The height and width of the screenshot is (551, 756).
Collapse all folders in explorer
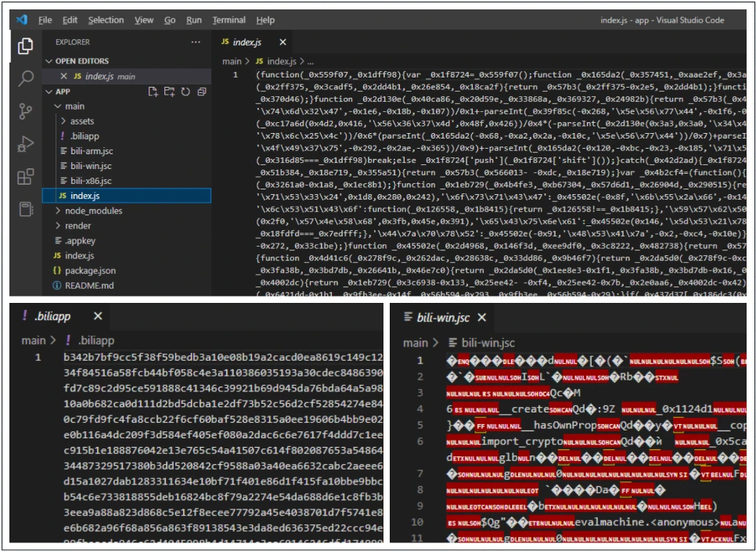(202, 92)
